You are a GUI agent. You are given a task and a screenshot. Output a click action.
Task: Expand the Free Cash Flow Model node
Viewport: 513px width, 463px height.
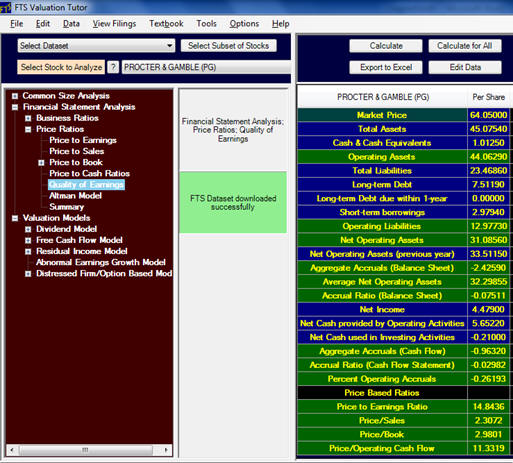pos(28,240)
